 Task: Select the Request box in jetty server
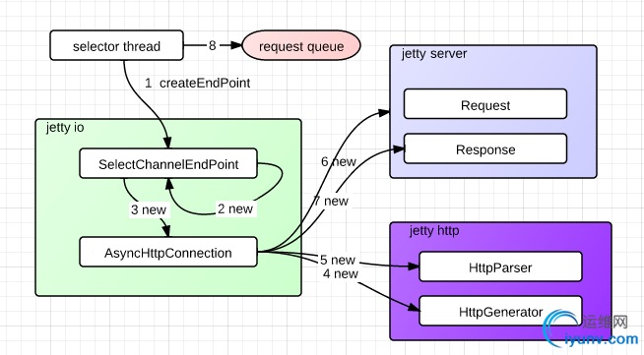[x=485, y=104]
